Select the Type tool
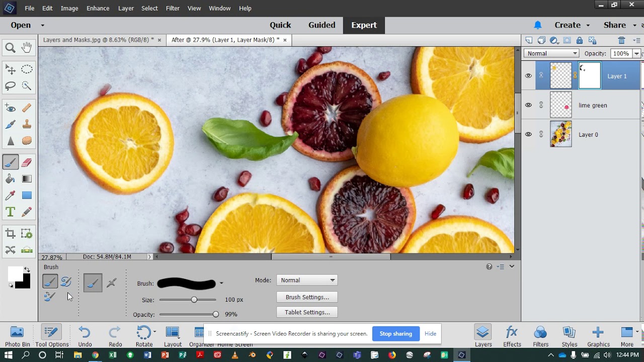Viewport: 644px width, 362px height. point(10,212)
